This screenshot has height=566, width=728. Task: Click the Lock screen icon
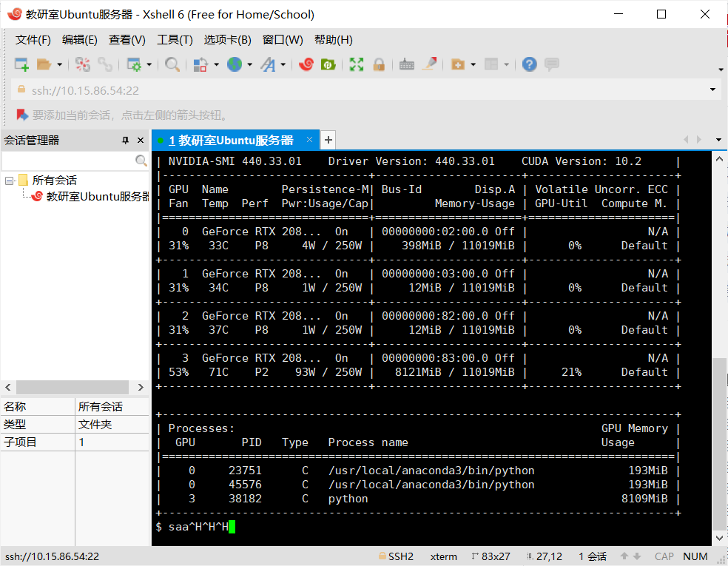coord(379,64)
